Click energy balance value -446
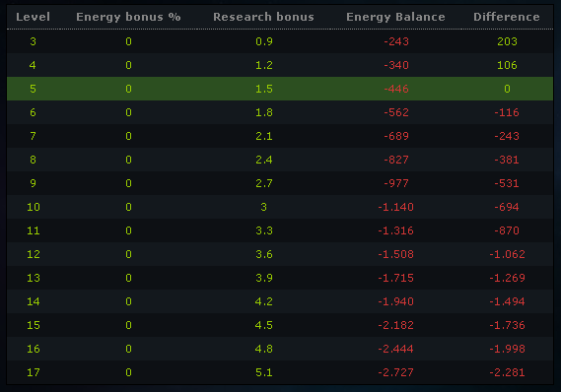 [x=396, y=89]
